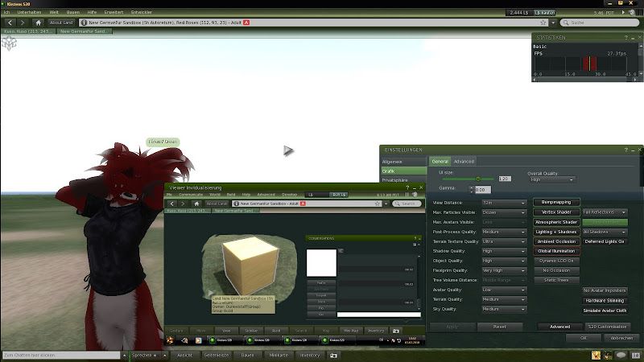Screen dimensions: 644x362
Task: Click the Statistiken panel vertical scrollbar
Action: coord(640,60)
